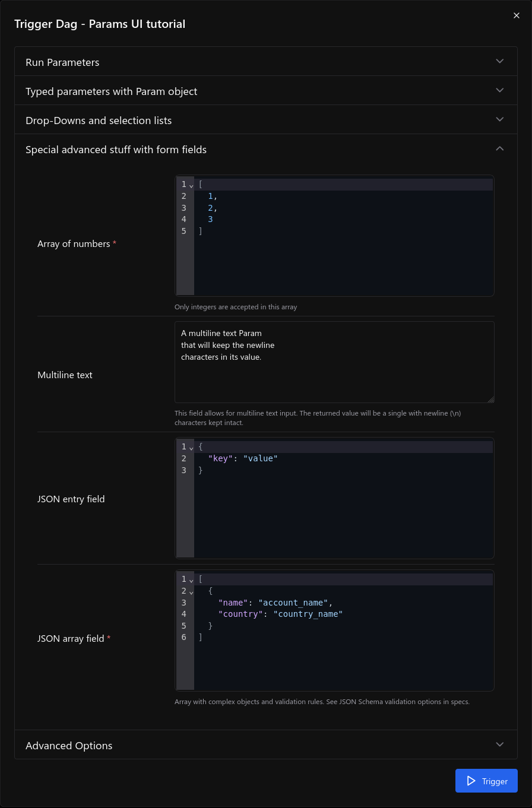Expand the Advanced Options section

(x=265, y=745)
